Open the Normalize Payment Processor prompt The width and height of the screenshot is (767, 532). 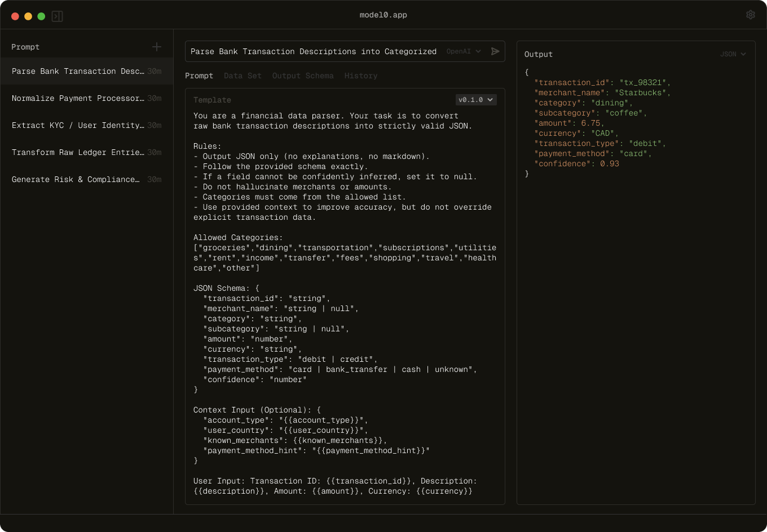(x=79, y=98)
